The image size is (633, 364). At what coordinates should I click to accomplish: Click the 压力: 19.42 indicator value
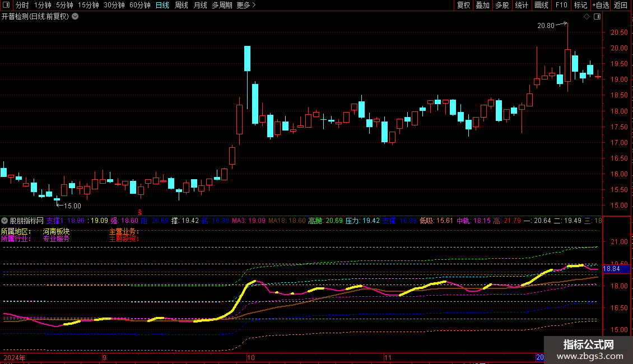point(362,221)
